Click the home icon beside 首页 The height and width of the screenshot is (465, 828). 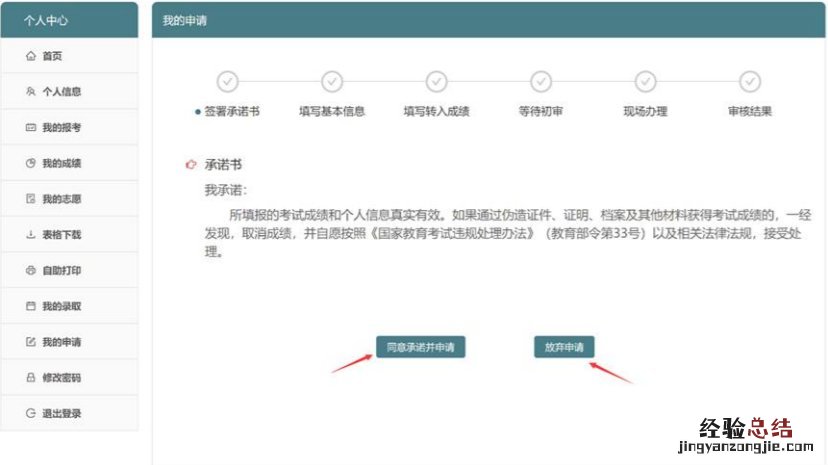pos(31,56)
